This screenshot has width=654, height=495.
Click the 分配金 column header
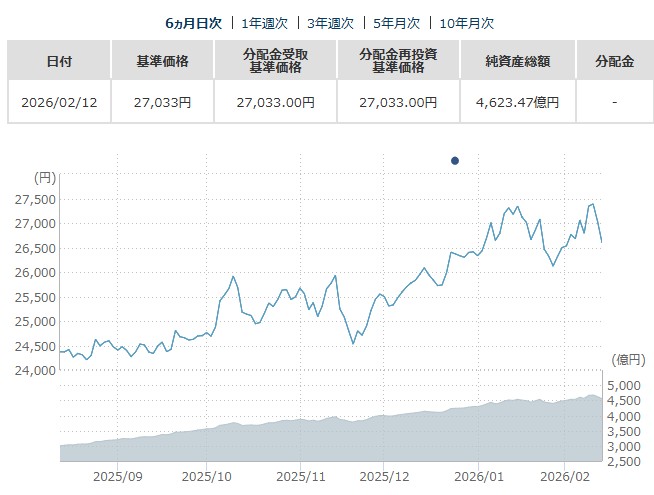click(x=613, y=61)
